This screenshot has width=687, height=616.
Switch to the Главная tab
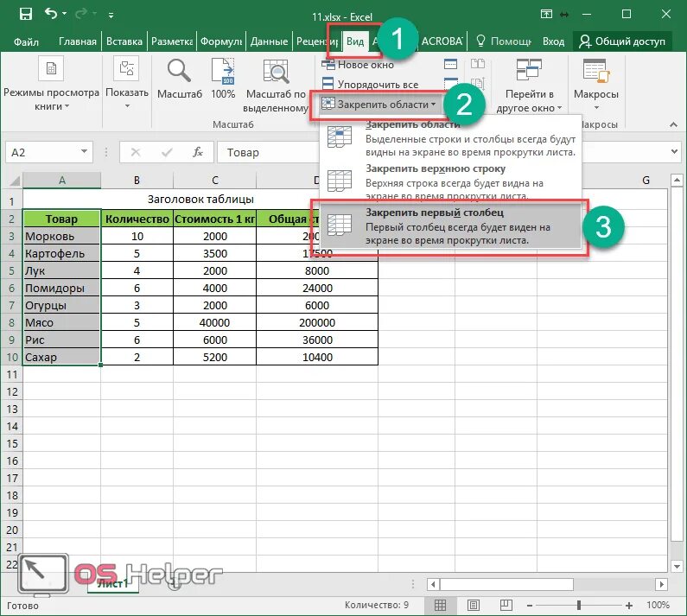coord(78,41)
